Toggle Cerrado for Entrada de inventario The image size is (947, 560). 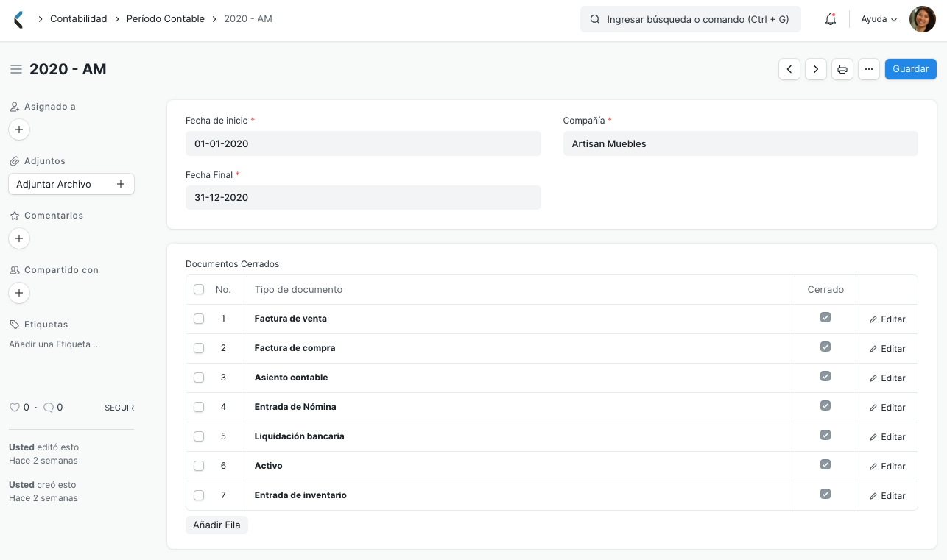[x=825, y=494]
